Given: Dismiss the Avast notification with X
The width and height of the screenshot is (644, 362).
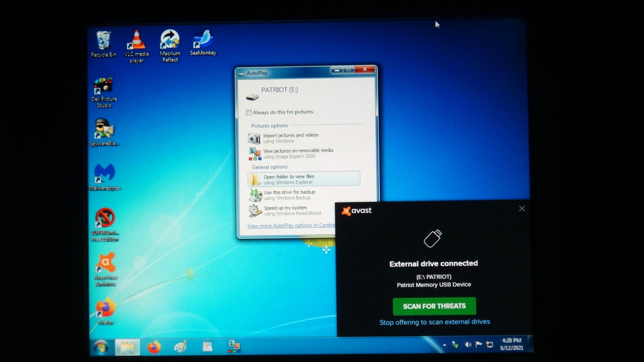Looking at the screenshot, I should [522, 208].
